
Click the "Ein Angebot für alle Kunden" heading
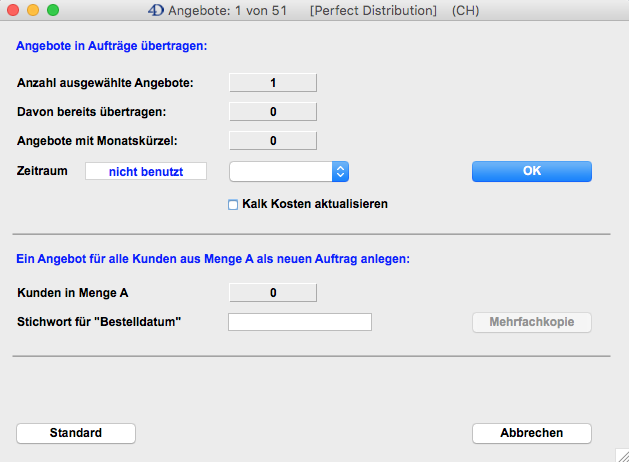click(x=214, y=259)
